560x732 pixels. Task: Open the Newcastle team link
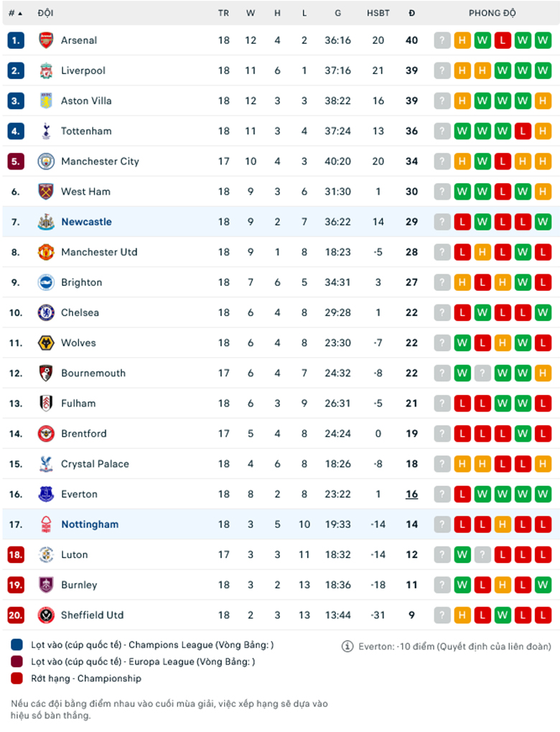86,222
